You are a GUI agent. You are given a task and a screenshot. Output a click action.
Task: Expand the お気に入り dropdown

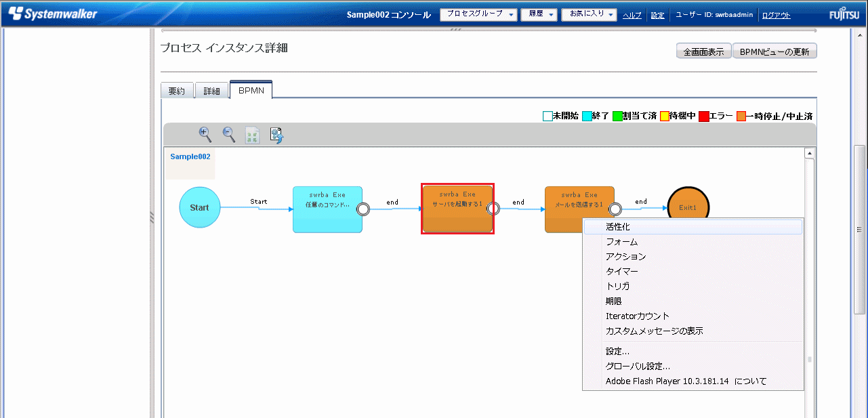click(x=589, y=15)
